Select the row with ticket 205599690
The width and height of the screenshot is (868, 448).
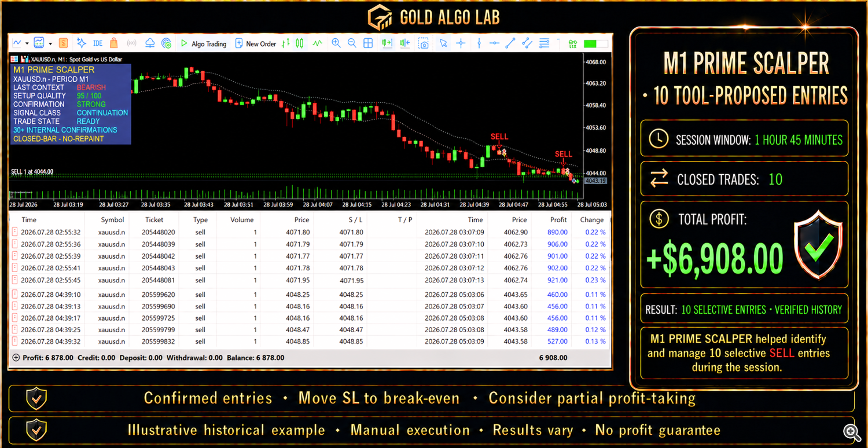tap(310, 306)
